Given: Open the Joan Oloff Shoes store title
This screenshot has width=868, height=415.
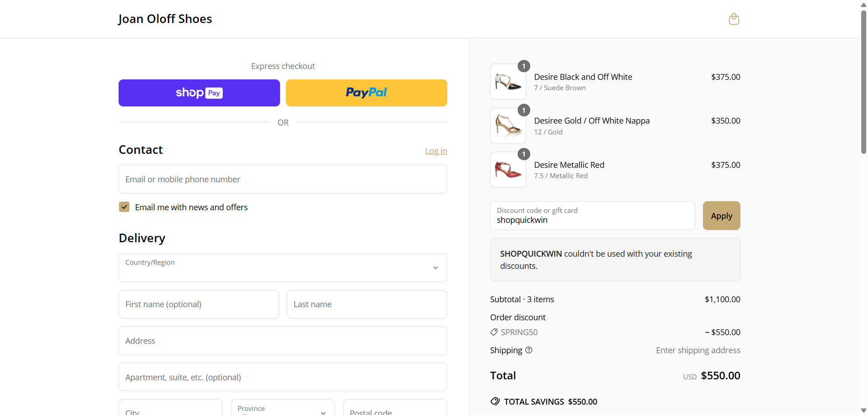Looking at the screenshot, I should pos(165,19).
